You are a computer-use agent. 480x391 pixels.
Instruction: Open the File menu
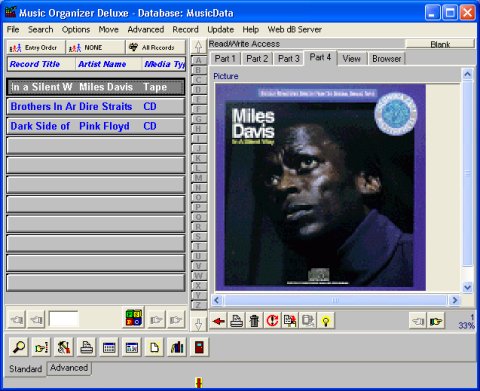[13, 29]
